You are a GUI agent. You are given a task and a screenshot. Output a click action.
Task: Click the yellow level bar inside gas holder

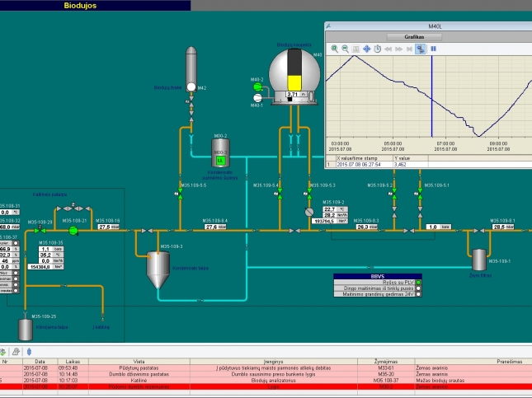click(x=294, y=82)
